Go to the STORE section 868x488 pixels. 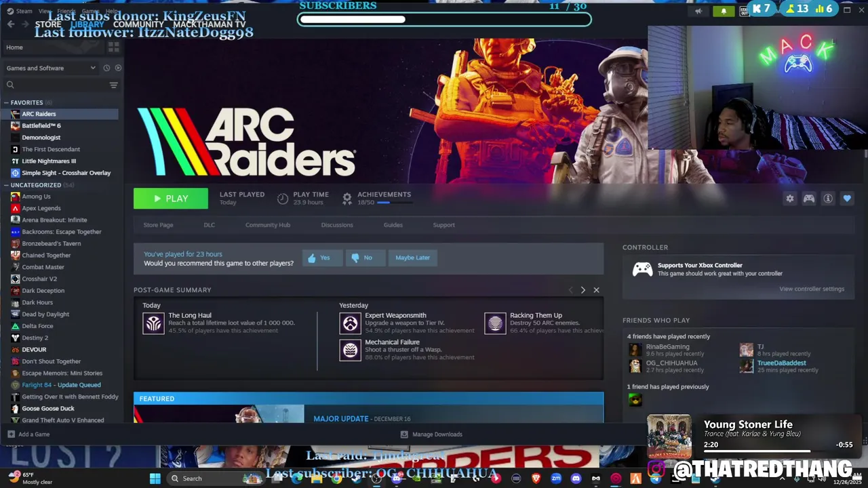tap(48, 24)
